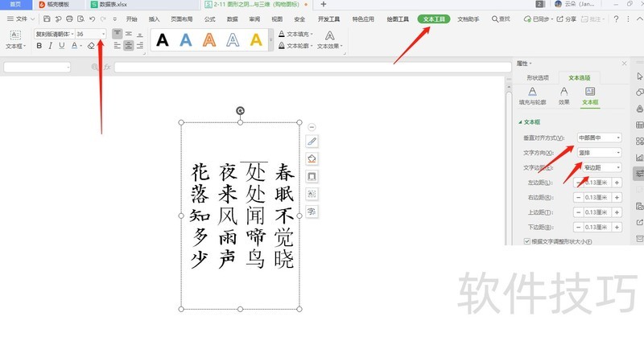Open the 文字方向 dropdown showing 竖排

(x=599, y=153)
